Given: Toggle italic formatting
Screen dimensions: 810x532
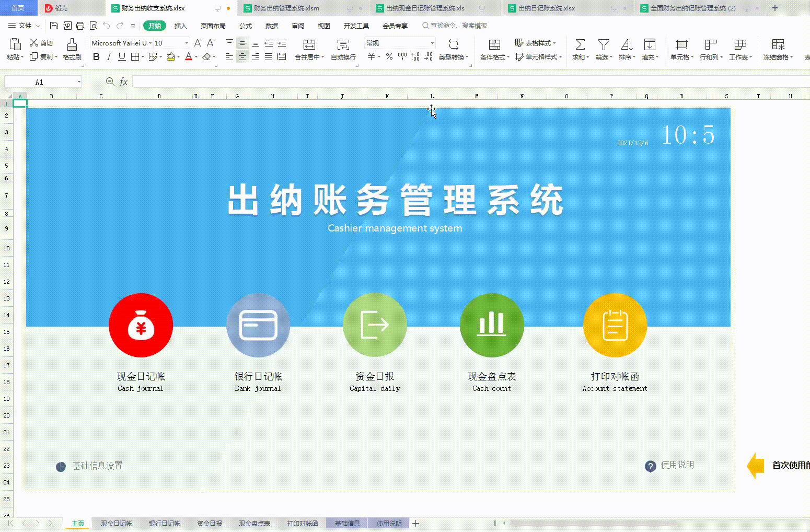Looking at the screenshot, I should [x=109, y=56].
